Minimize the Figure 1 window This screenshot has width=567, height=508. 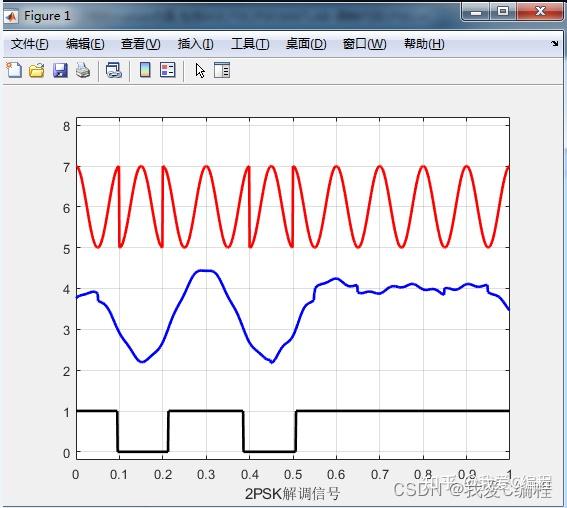click(x=476, y=12)
